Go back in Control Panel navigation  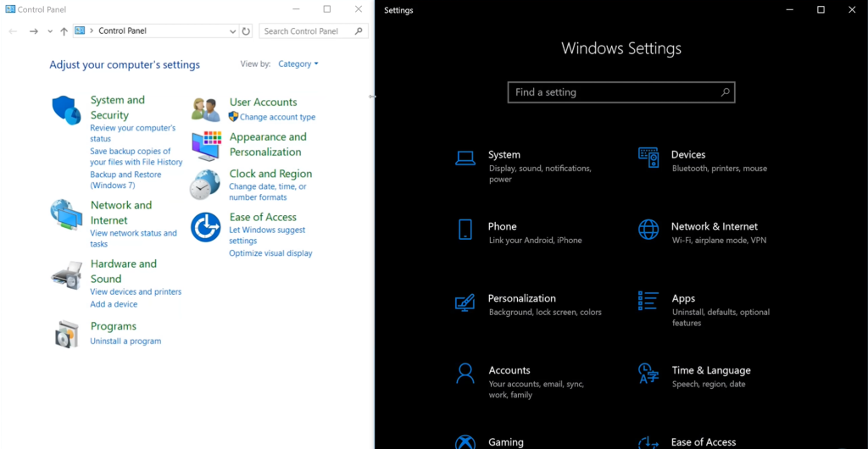tap(13, 31)
